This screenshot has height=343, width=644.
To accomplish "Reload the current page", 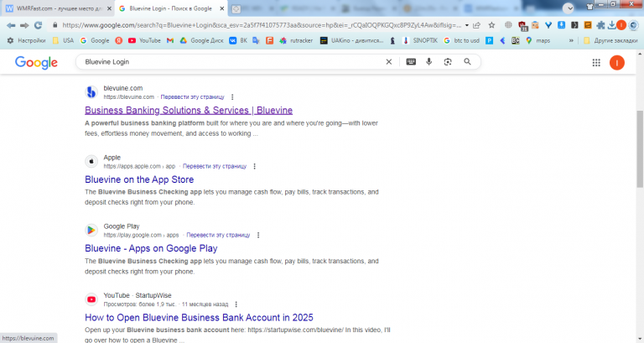I will coord(39,25).
